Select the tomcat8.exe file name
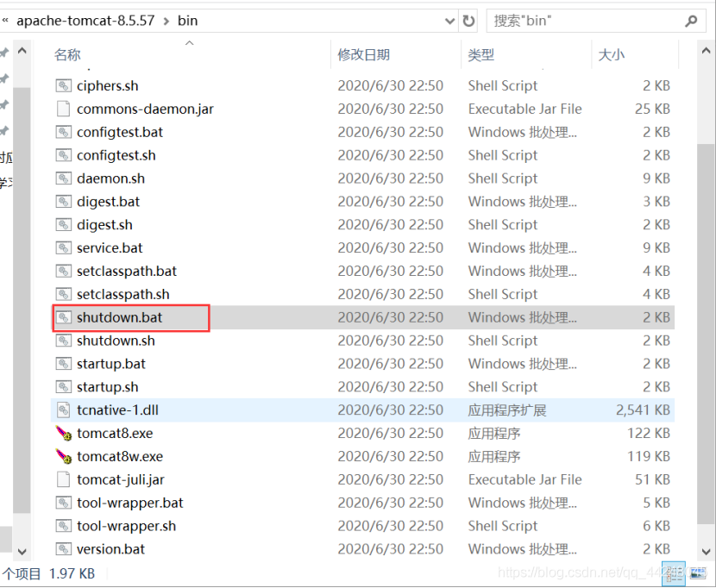716x588 pixels. (115, 433)
